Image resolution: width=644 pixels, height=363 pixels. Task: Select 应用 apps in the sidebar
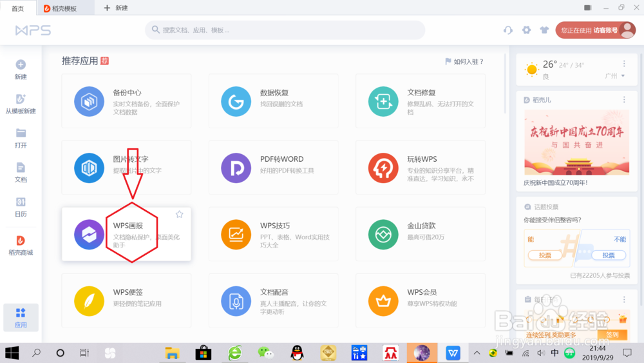point(21,317)
